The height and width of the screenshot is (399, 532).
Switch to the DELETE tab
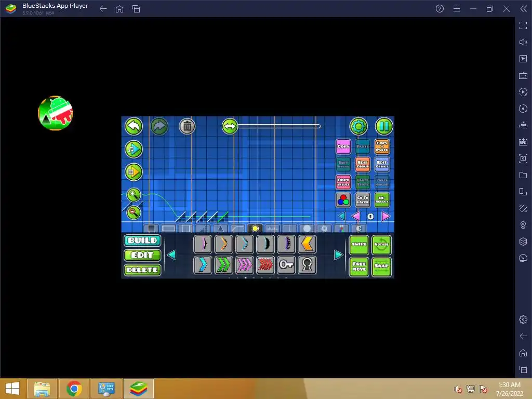click(142, 270)
